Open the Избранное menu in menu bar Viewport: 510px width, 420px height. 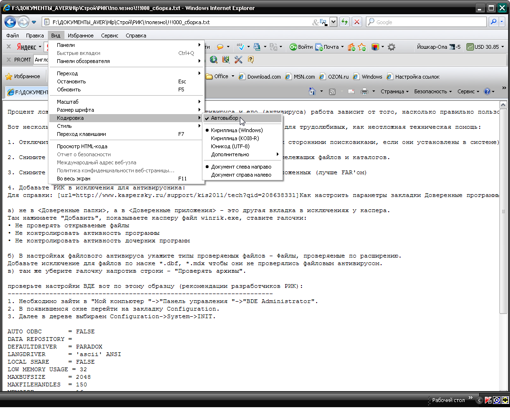click(x=81, y=36)
